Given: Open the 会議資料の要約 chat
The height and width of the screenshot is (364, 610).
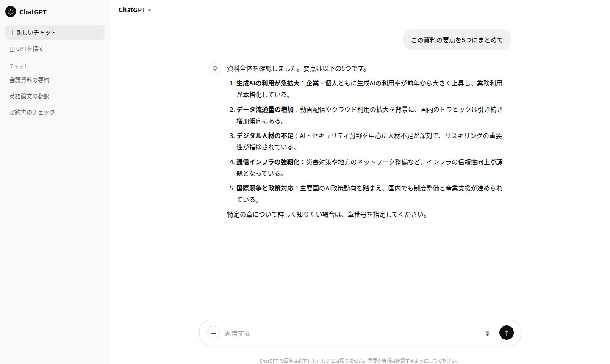Looking at the screenshot, I should click(55, 80).
